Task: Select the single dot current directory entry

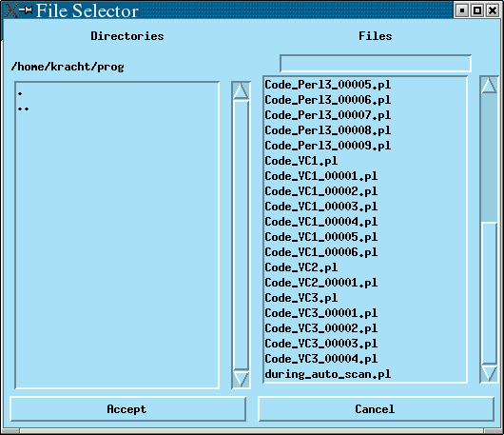Action: [x=20, y=93]
